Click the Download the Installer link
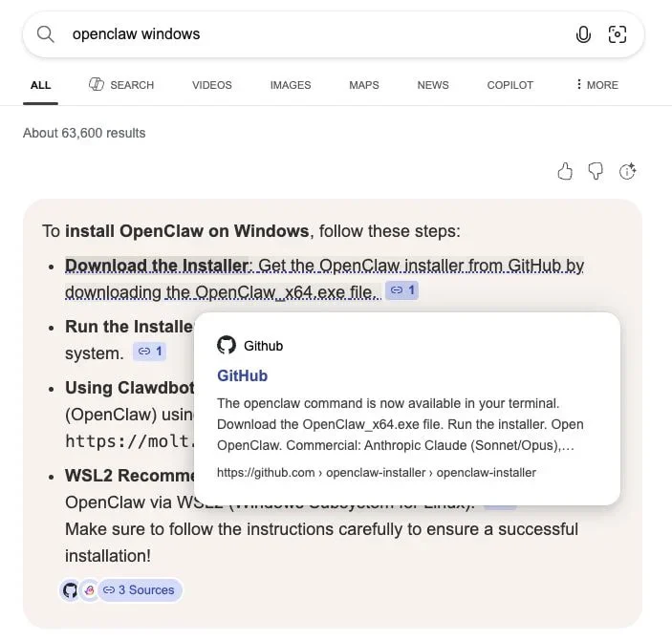This screenshot has width=672, height=641. (157, 266)
